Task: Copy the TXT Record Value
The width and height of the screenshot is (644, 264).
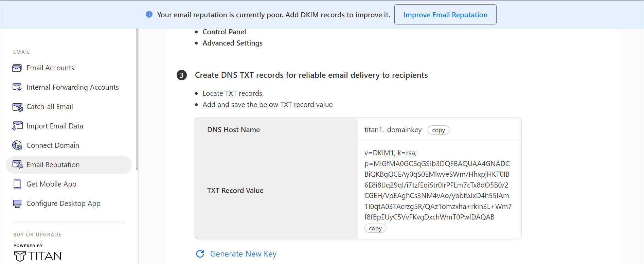Action: pos(375,228)
